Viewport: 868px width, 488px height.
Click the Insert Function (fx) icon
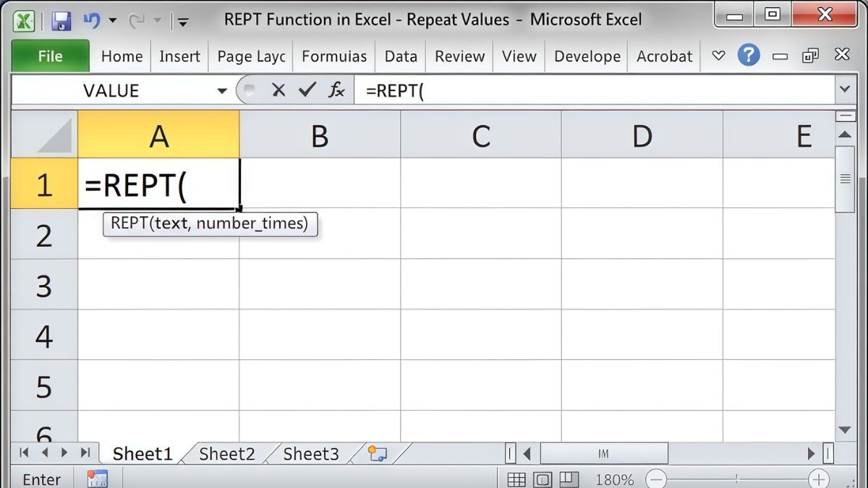(x=335, y=90)
